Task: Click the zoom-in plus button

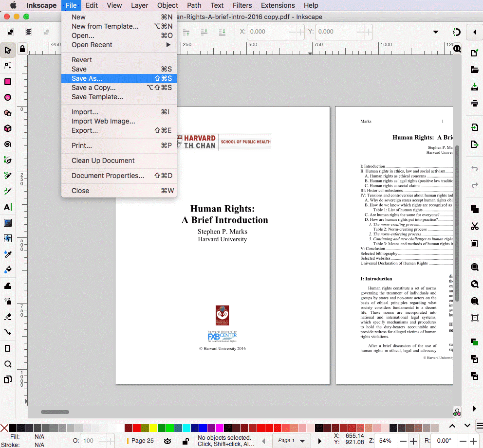Action: 413,441
